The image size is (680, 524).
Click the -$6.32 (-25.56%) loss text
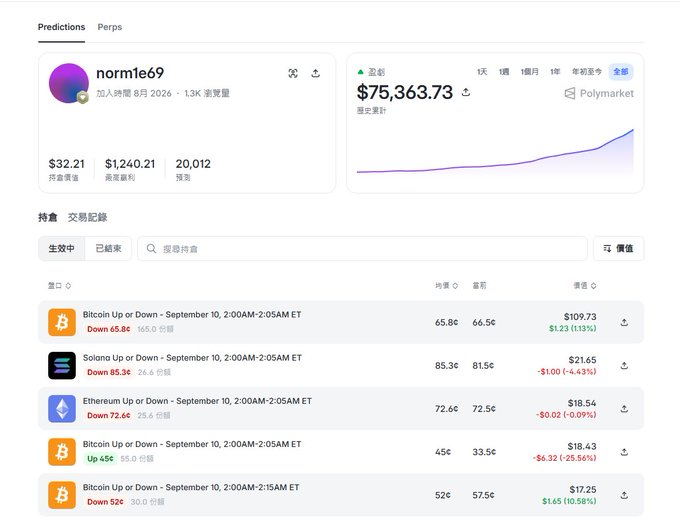pos(565,458)
